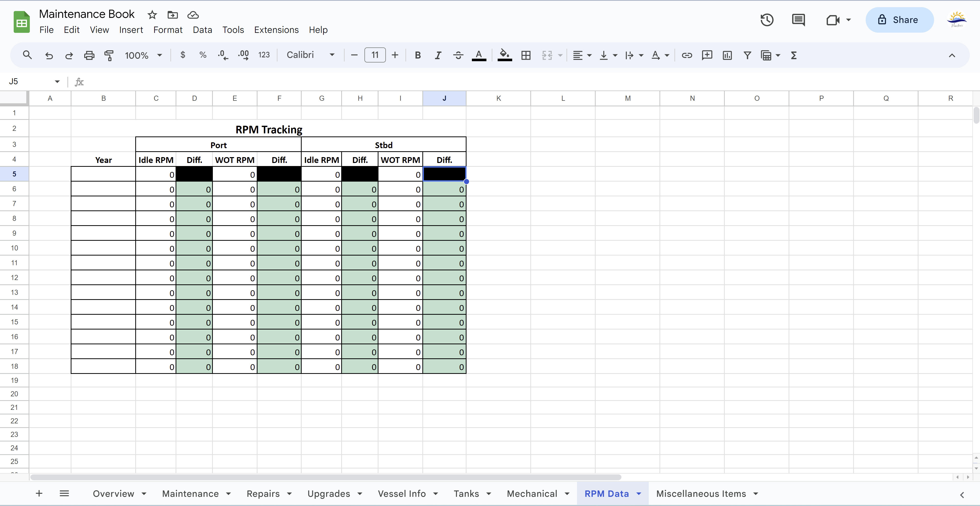Open RPM Data tab options arrow
Viewport: 980px width, 506px height.
pos(639,494)
